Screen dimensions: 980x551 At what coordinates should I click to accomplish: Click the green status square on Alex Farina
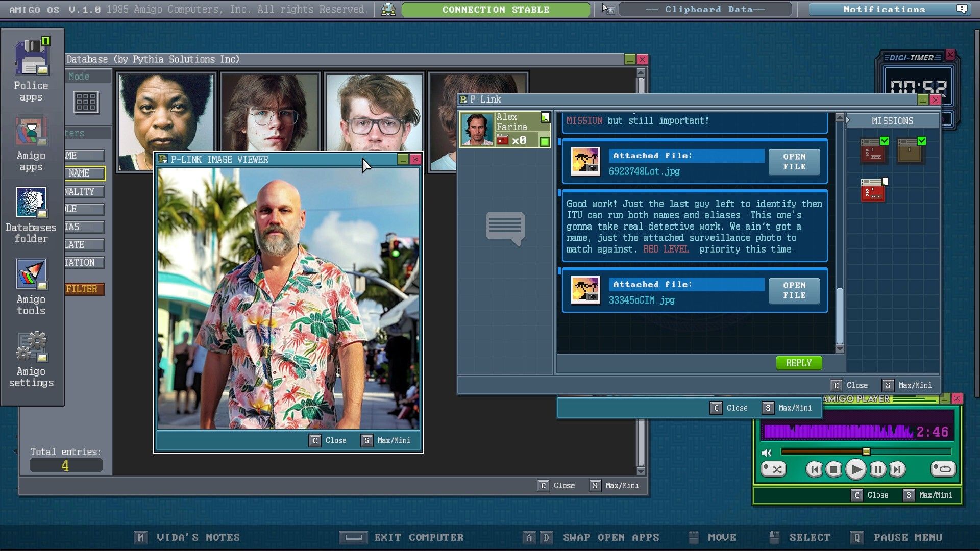(545, 142)
